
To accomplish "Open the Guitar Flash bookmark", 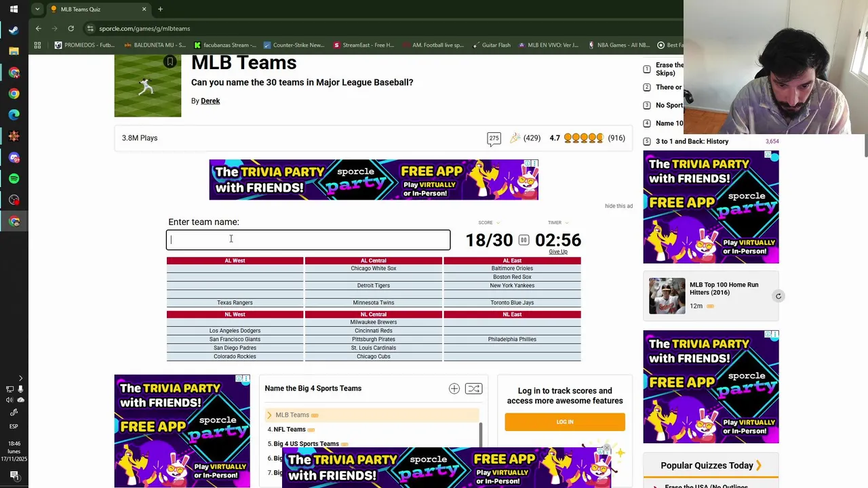I will click(491, 45).
